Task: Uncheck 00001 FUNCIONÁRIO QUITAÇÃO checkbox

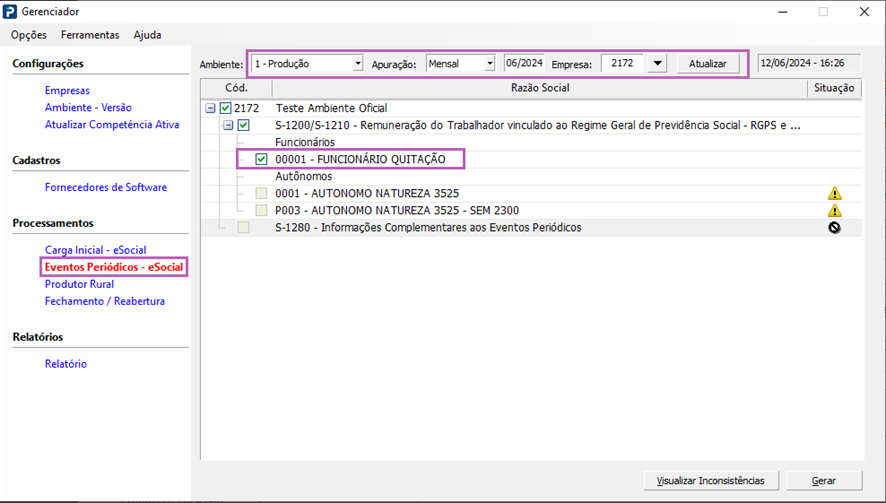Action: [x=261, y=159]
